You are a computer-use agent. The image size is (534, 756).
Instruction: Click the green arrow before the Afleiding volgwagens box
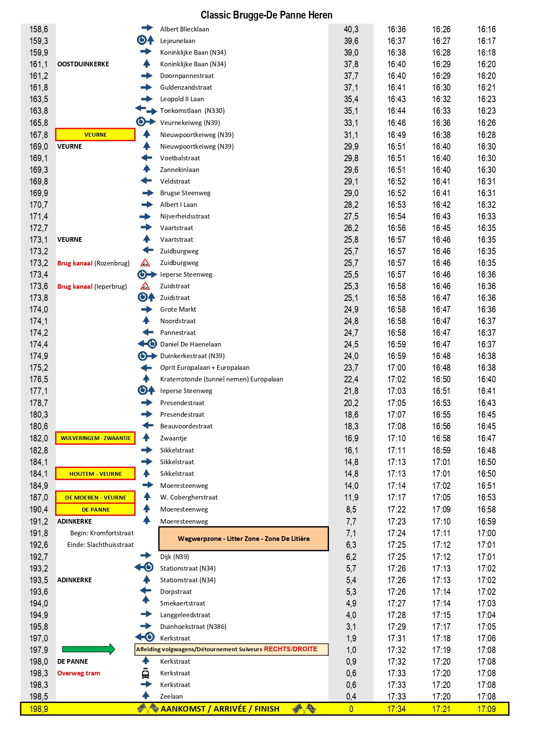point(89,649)
